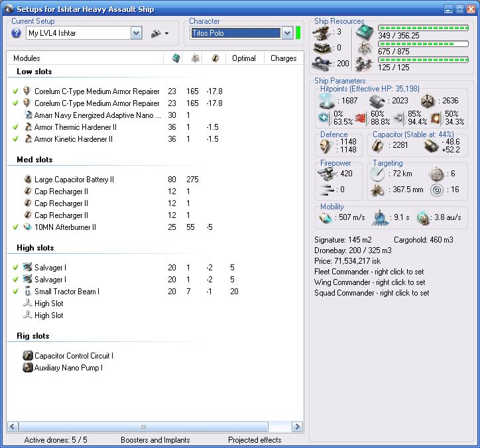Open the Boosters and Implants tab

(x=155, y=440)
